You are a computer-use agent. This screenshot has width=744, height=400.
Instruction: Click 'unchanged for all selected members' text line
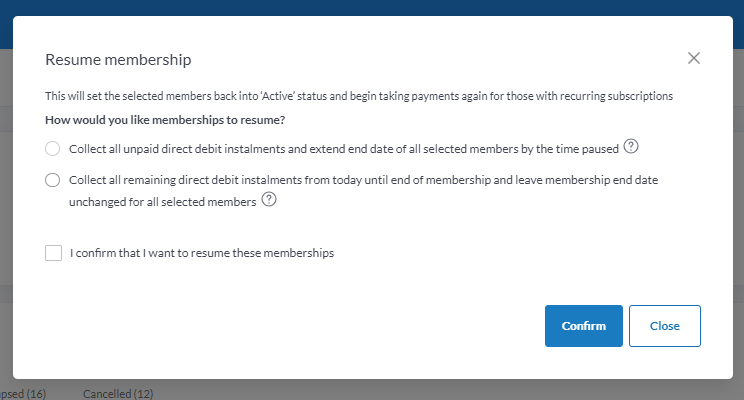point(162,201)
